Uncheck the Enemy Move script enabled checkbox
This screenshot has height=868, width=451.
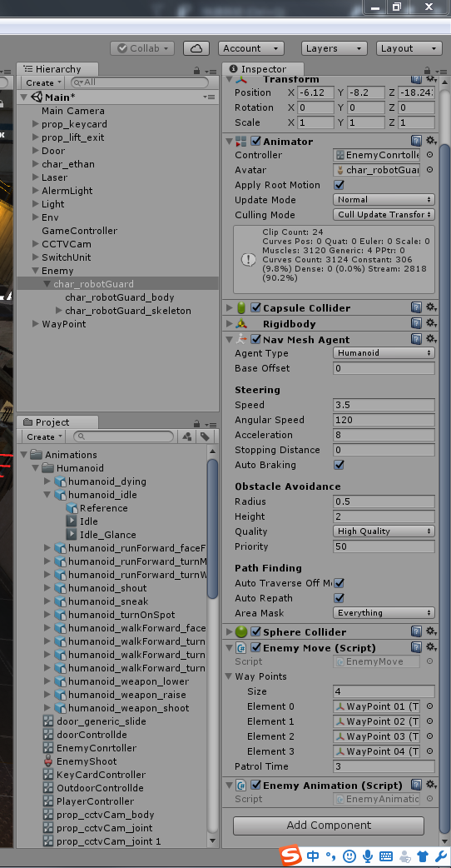256,648
